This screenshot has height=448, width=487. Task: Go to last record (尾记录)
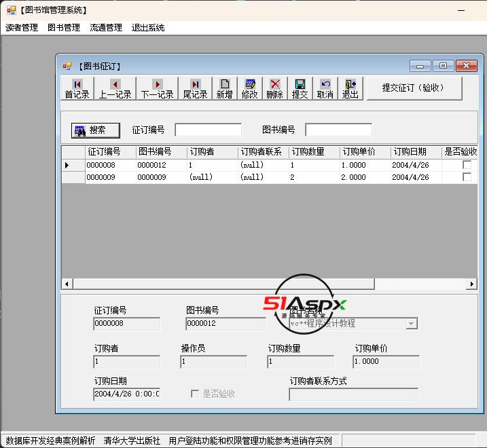[x=195, y=89]
